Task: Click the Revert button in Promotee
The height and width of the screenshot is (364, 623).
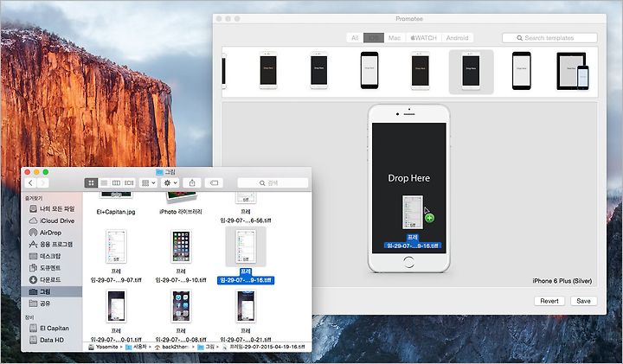Action: [549, 301]
